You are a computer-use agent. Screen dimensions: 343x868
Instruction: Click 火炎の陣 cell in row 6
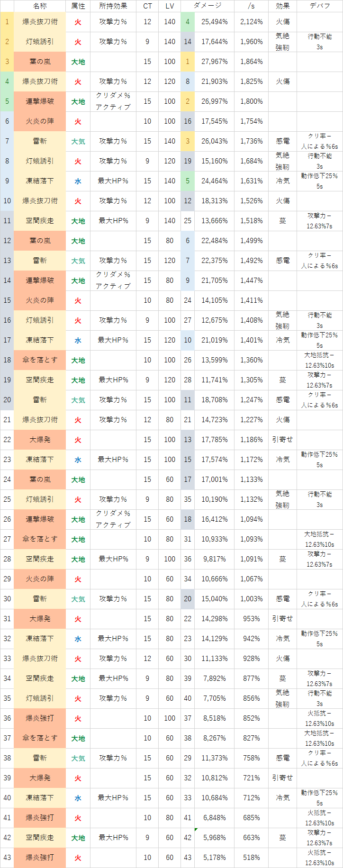click(40, 121)
